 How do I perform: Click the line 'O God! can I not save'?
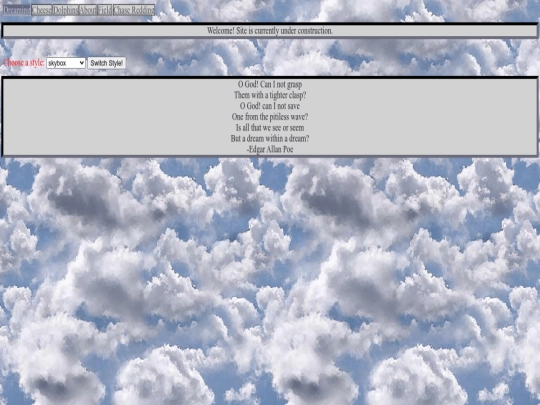coord(270,106)
